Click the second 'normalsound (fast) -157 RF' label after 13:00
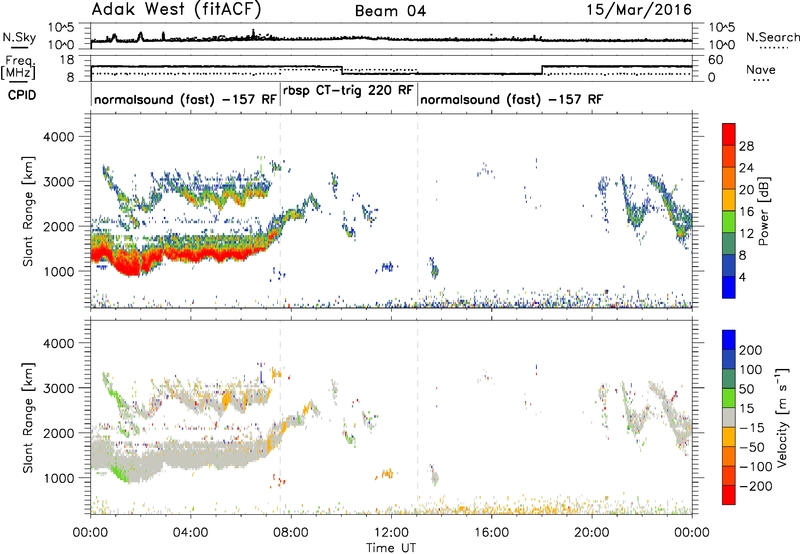800x554 pixels. tap(511, 99)
